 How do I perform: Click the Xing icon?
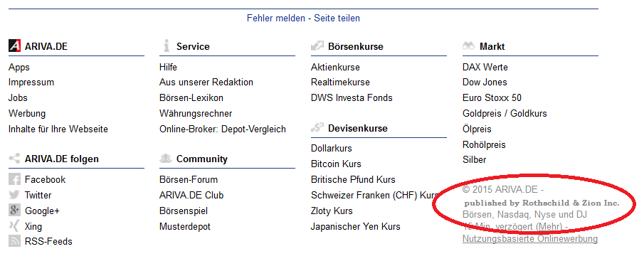point(14,226)
